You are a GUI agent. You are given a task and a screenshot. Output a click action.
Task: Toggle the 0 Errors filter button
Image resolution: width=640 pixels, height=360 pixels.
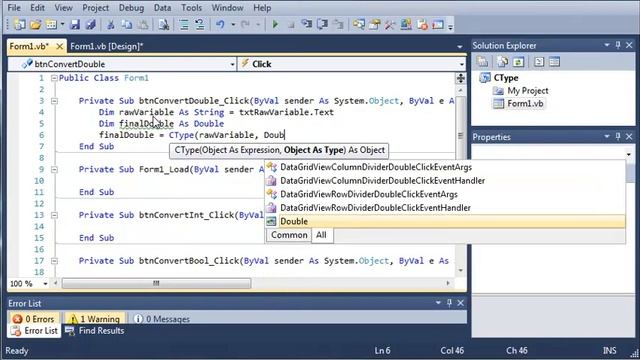pyautogui.click(x=34, y=319)
